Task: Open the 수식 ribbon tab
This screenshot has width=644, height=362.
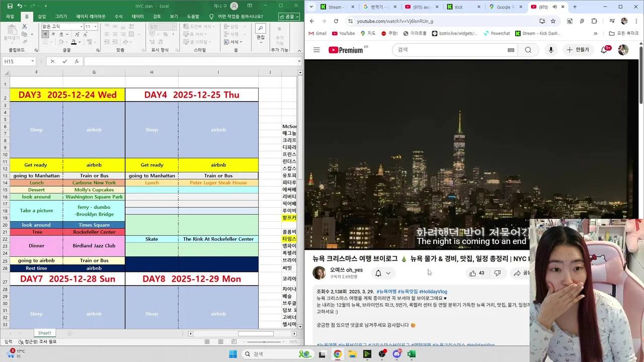Action: pyautogui.click(x=119, y=16)
